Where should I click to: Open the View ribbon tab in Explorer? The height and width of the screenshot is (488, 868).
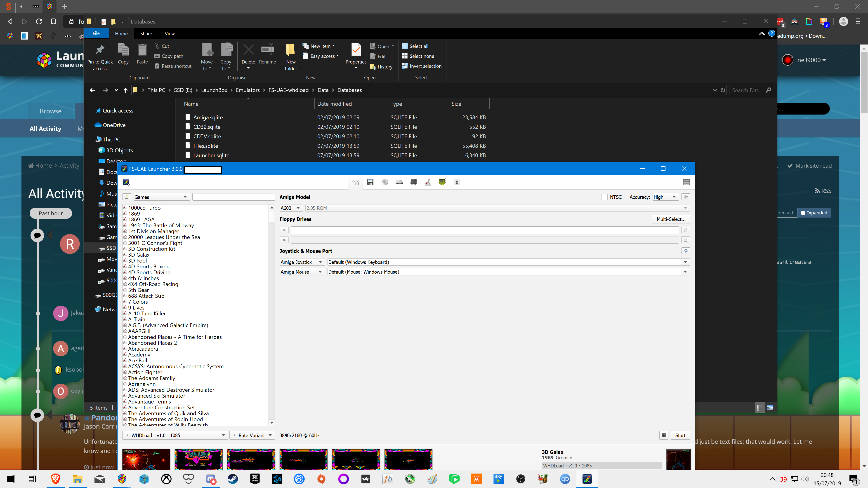170,33
